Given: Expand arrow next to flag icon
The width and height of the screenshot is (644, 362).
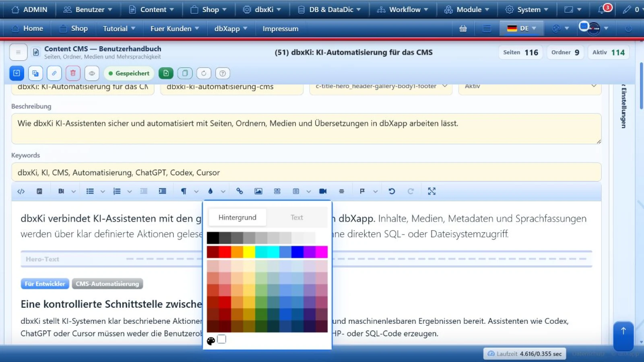Looking at the screenshot, I should (x=376, y=191).
